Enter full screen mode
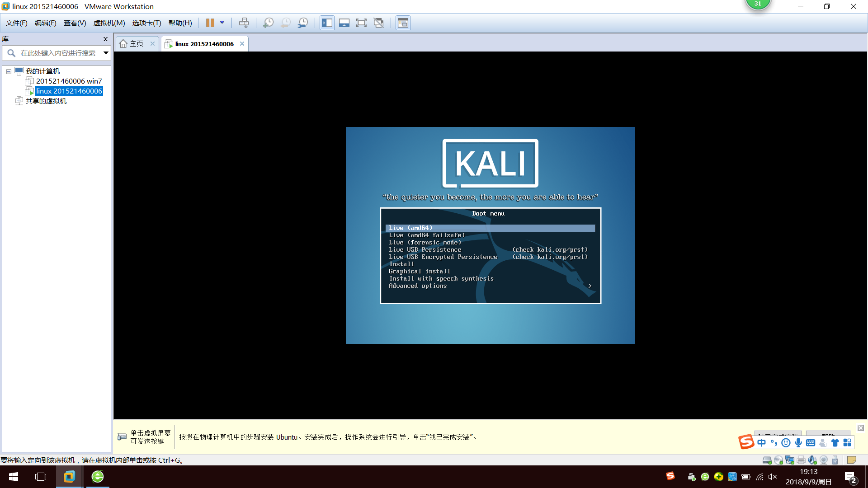 tap(361, 23)
